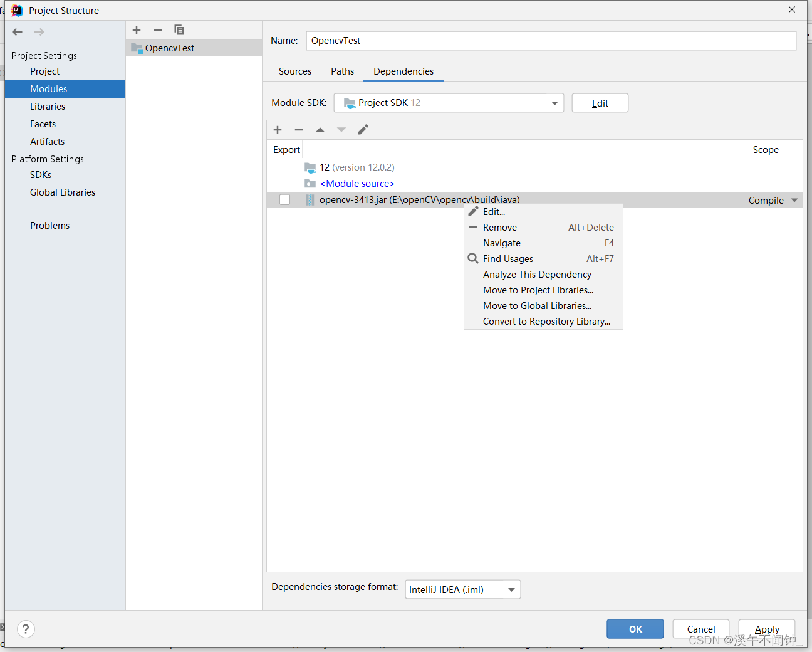Screen dimensions: 812x652
Task: Click the OK button
Action: (x=635, y=629)
